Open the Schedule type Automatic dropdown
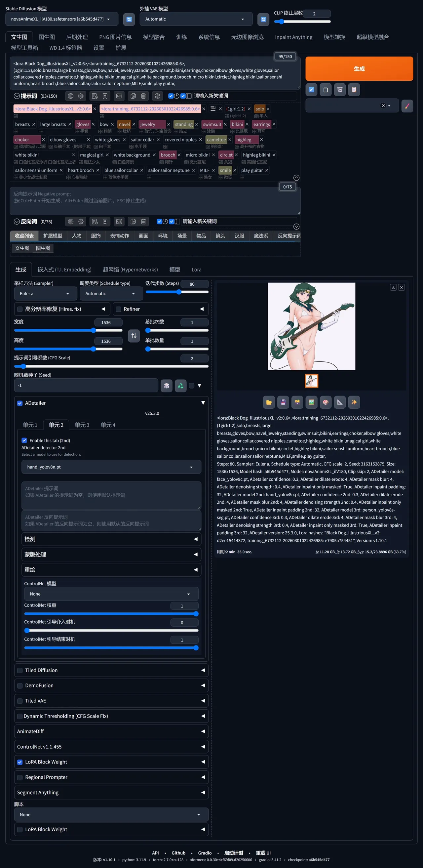This screenshot has height=868, width=423. tap(111, 294)
